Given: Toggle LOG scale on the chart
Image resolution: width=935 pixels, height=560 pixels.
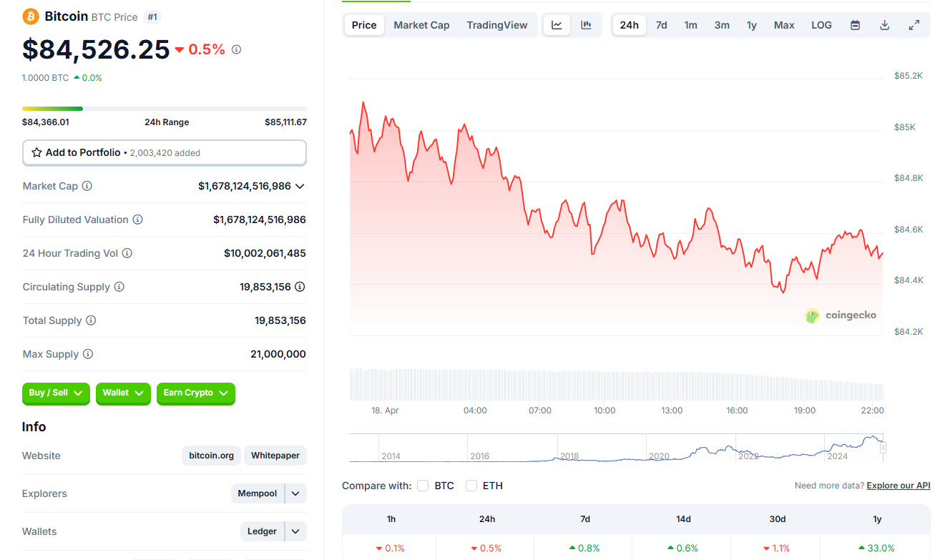Looking at the screenshot, I should point(821,25).
